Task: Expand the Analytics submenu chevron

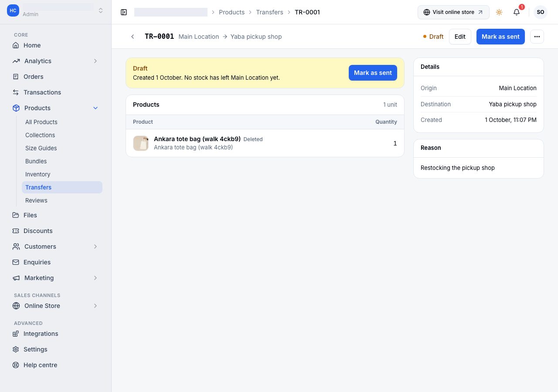Action: (x=95, y=61)
